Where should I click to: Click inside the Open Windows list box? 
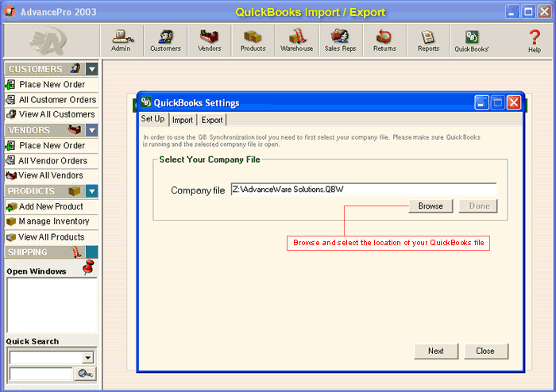pos(52,305)
